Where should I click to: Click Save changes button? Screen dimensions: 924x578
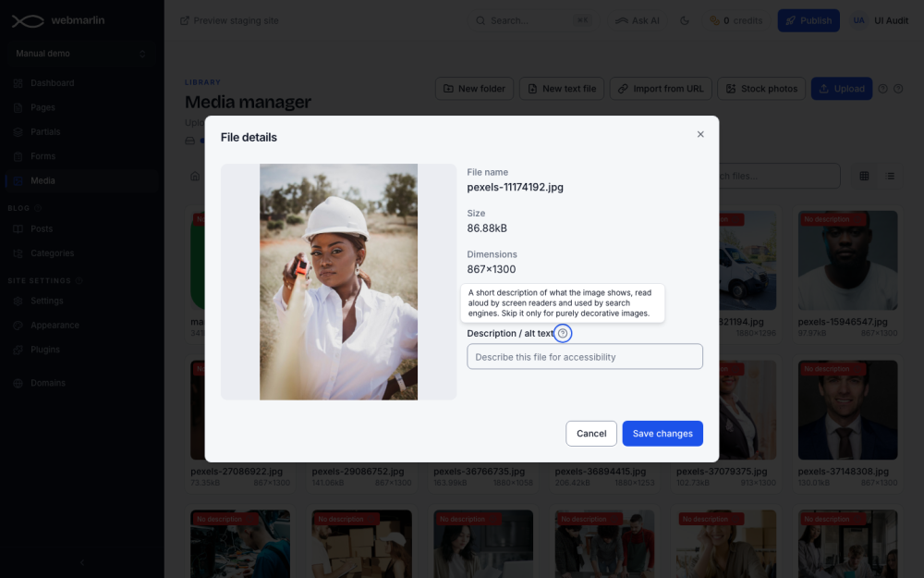click(663, 434)
